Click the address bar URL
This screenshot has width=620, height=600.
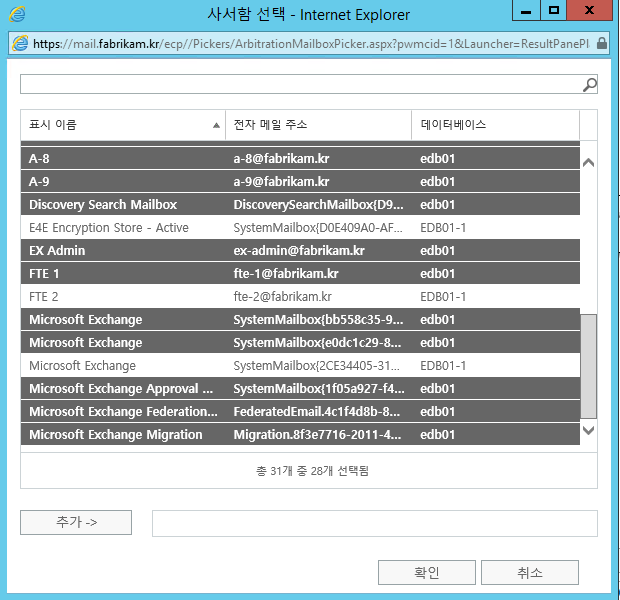click(x=311, y=44)
